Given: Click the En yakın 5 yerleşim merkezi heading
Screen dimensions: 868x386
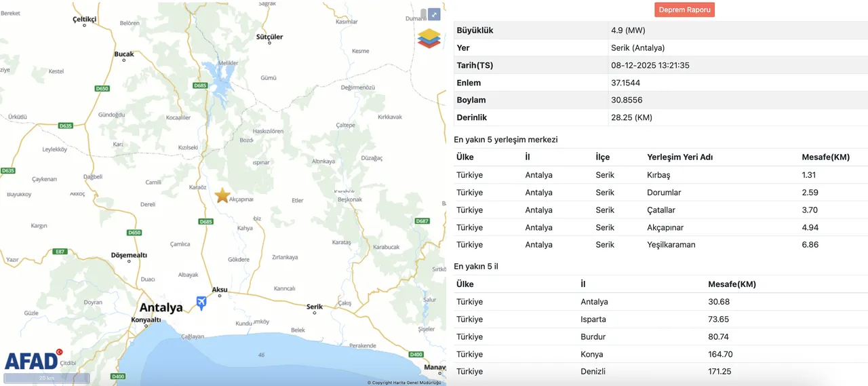Looking at the screenshot, I should 505,139.
